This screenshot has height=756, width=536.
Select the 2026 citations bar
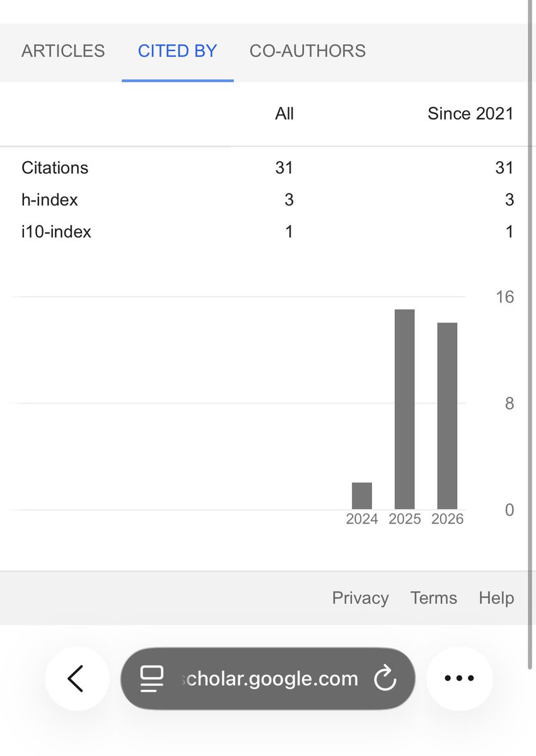[x=447, y=416]
